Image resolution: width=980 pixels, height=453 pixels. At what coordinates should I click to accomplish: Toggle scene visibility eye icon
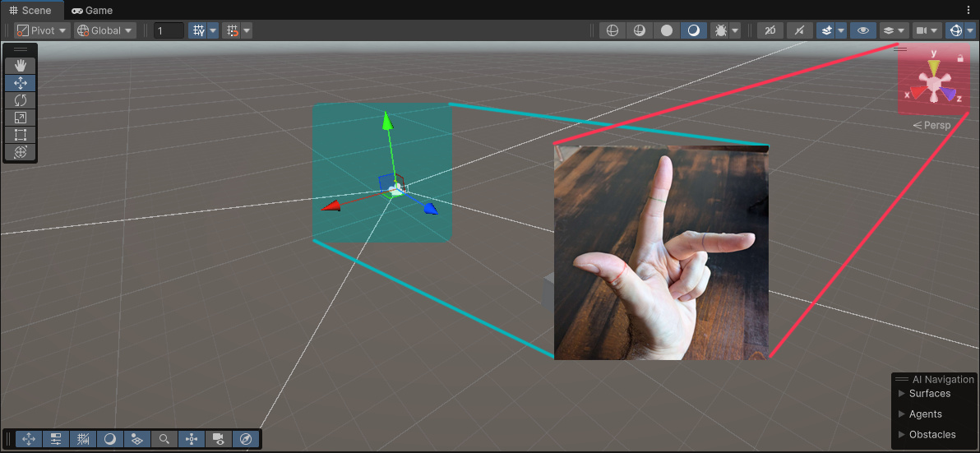coord(862,30)
